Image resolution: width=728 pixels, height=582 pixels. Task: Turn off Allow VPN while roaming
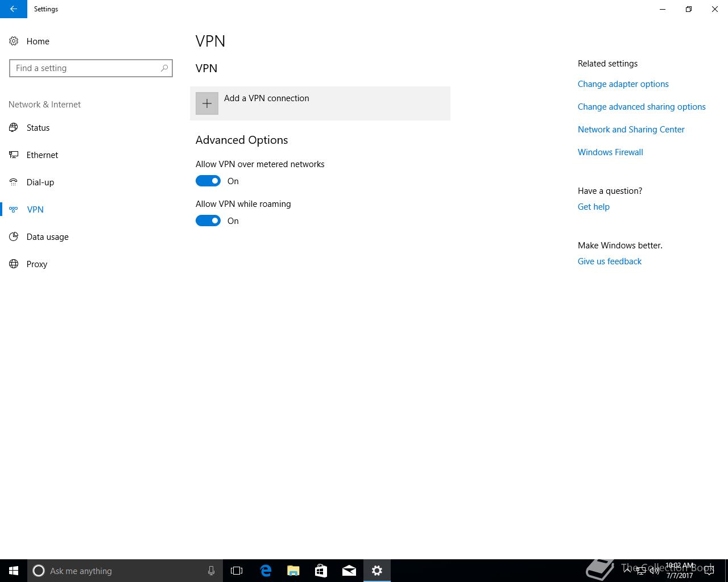pyautogui.click(x=208, y=221)
